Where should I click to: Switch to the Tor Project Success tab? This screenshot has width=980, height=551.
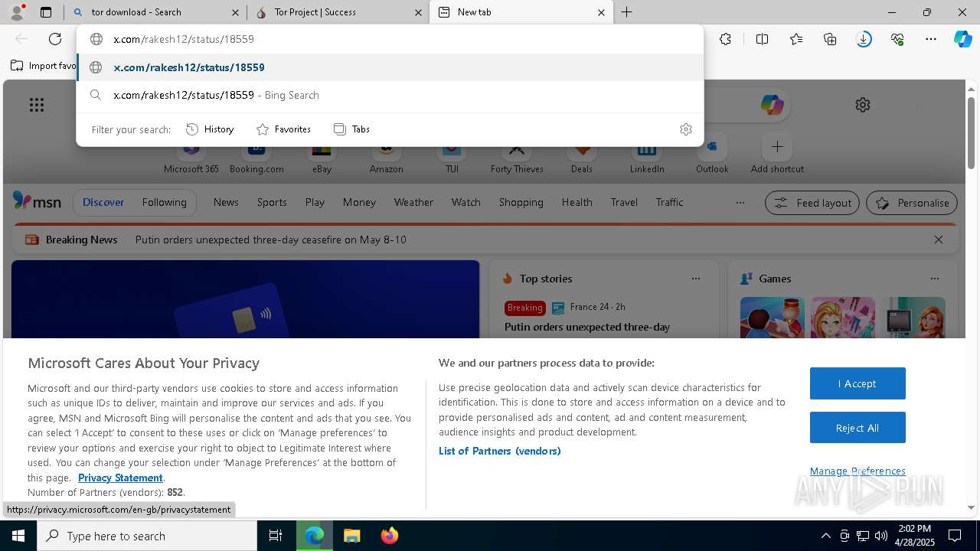click(x=338, y=12)
